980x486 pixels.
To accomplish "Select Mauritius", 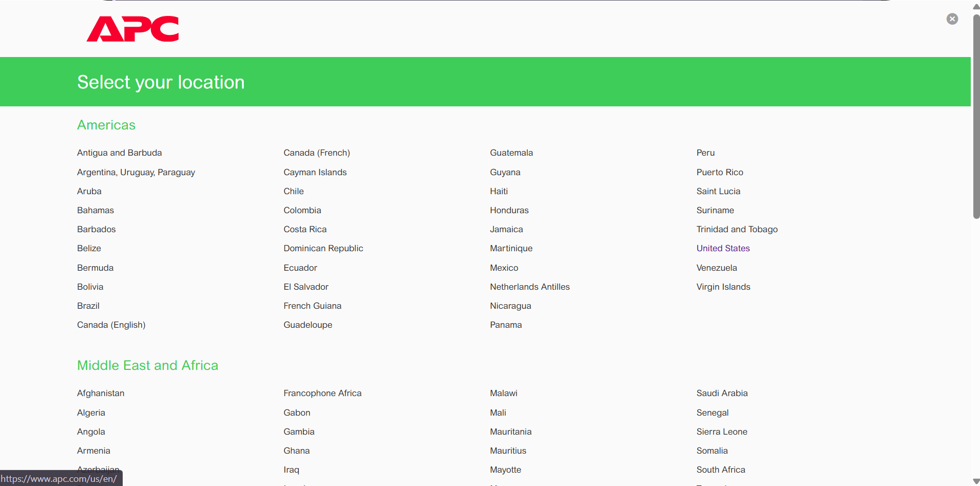I will (x=508, y=451).
